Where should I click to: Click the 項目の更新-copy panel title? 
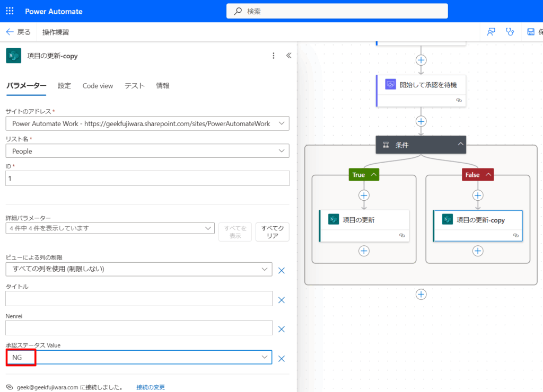pyautogui.click(x=52, y=56)
